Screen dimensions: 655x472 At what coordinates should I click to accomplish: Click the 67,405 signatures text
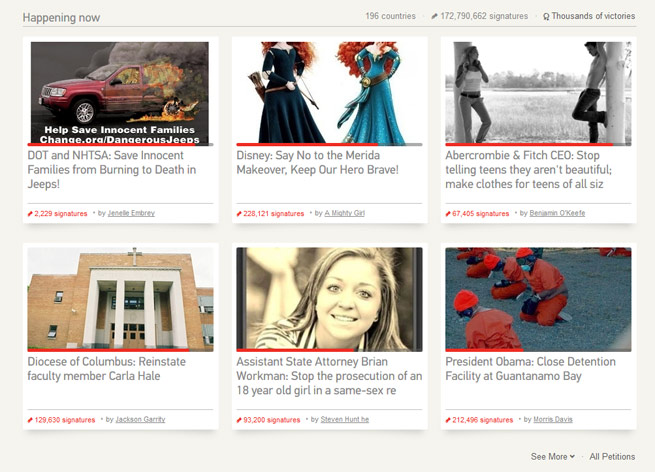click(480, 213)
